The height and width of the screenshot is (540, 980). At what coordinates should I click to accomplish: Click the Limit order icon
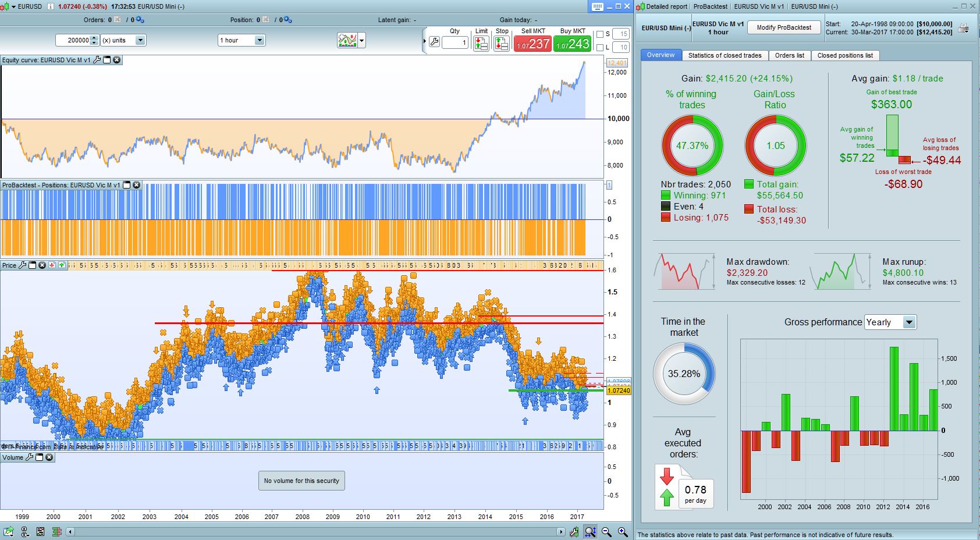(x=481, y=44)
